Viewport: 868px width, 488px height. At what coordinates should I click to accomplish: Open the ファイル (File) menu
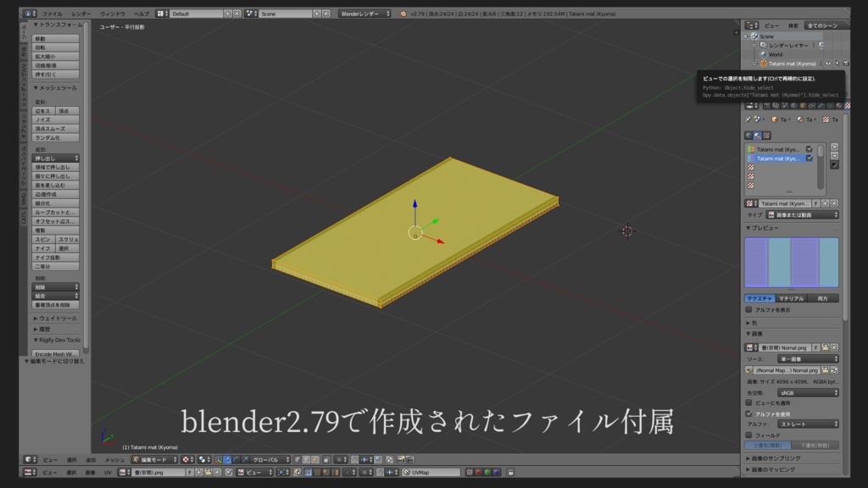pyautogui.click(x=53, y=14)
